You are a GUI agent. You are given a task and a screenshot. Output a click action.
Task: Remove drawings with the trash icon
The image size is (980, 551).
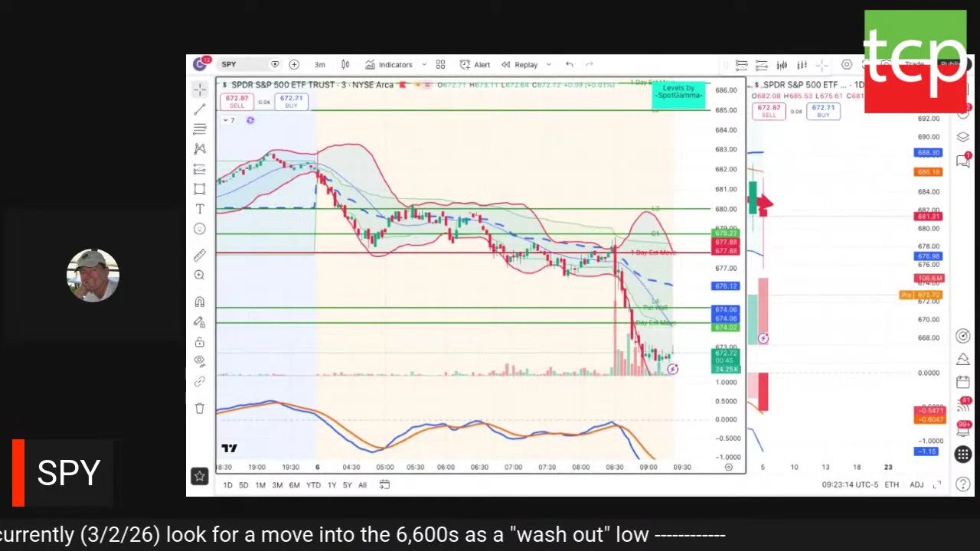point(200,408)
